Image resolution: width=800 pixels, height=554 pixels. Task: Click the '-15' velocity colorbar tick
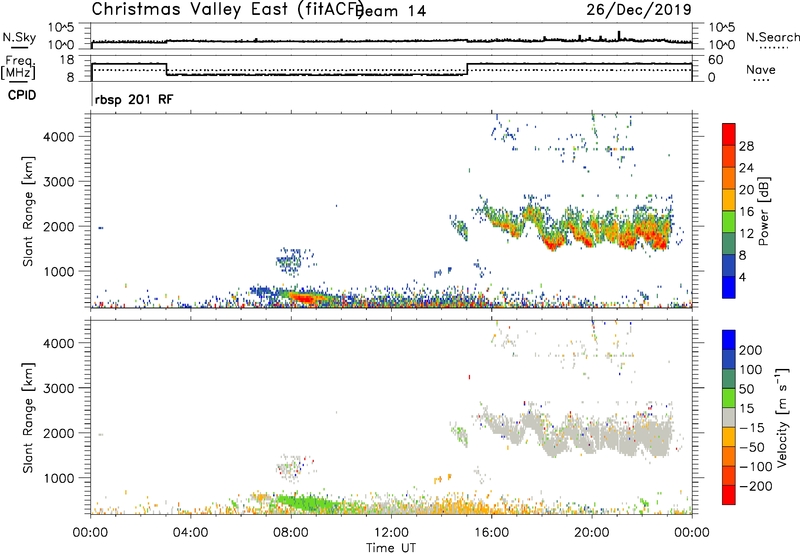click(x=752, y=427)
